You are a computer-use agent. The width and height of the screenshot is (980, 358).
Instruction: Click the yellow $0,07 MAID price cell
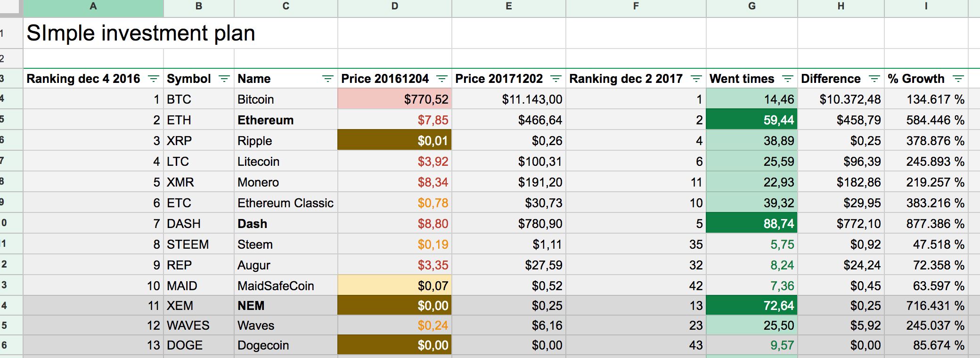pos(395,285)
